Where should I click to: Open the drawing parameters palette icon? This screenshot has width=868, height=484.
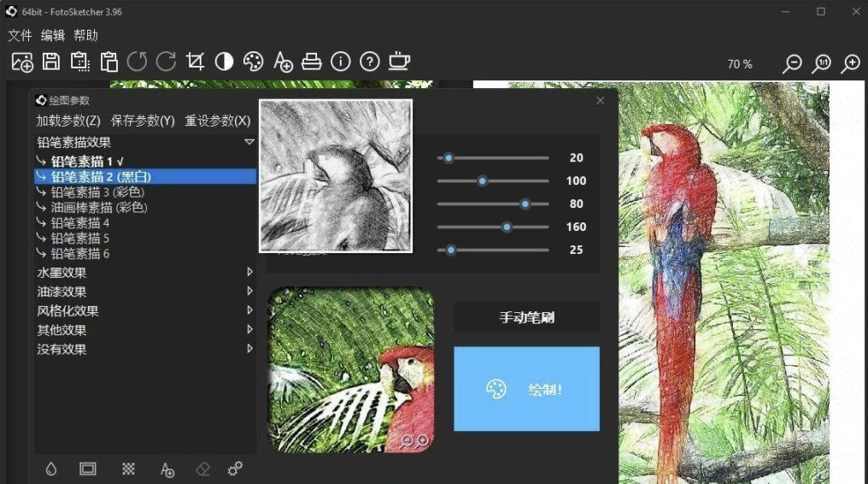pyautogui.click(x=253, y=62)
